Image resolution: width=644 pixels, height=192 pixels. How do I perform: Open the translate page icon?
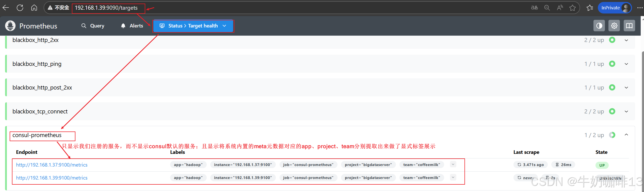(535, 8)
